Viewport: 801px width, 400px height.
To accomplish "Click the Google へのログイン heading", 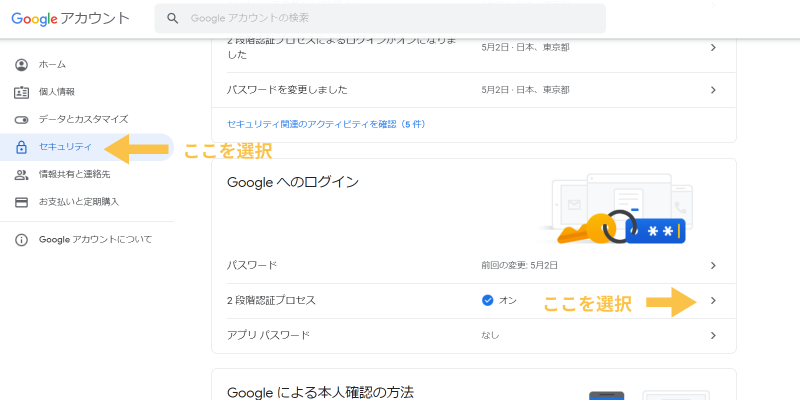I will coord(293,182).
